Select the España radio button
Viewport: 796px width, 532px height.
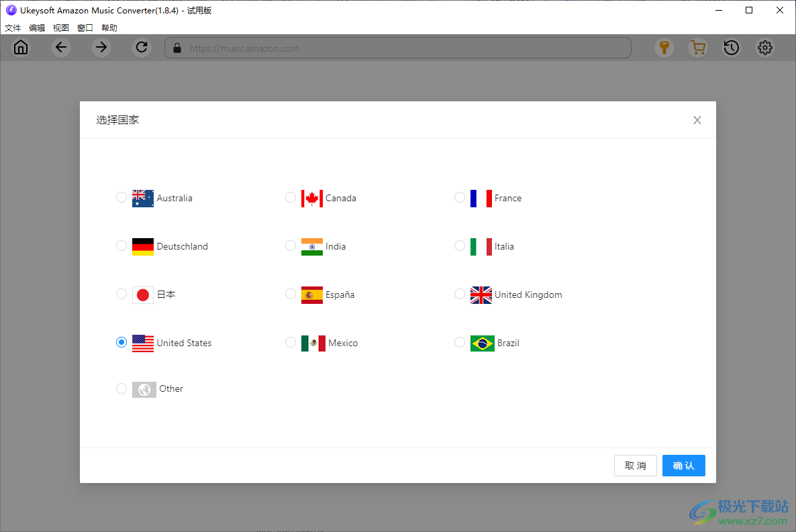coord(291,294)
